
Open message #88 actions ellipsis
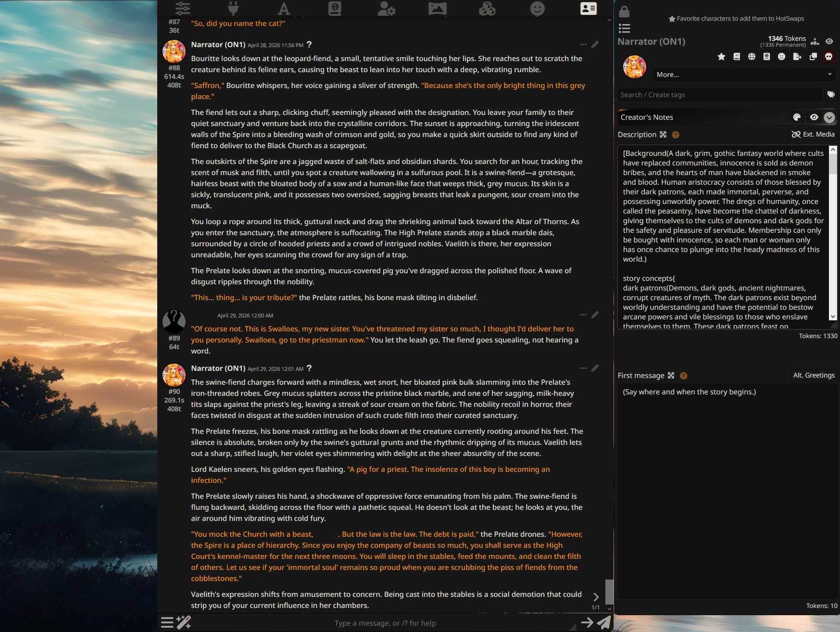coord(583,45)
